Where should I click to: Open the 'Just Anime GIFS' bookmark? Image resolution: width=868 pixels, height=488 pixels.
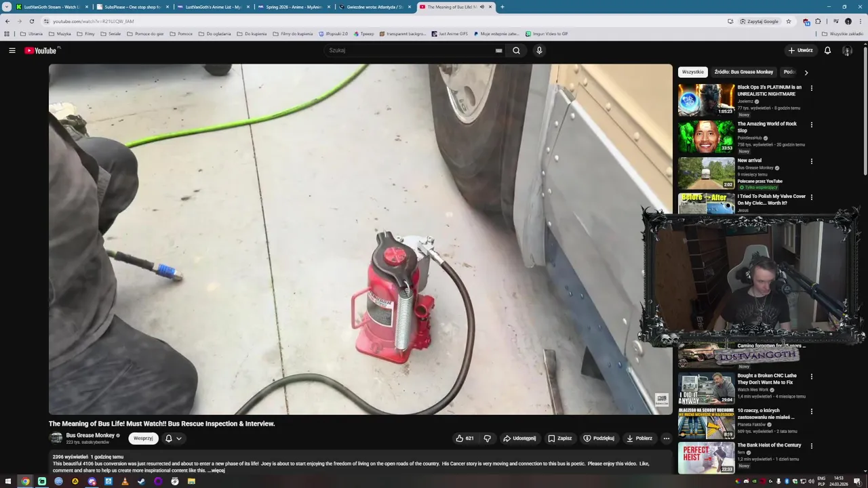[449, 34]
